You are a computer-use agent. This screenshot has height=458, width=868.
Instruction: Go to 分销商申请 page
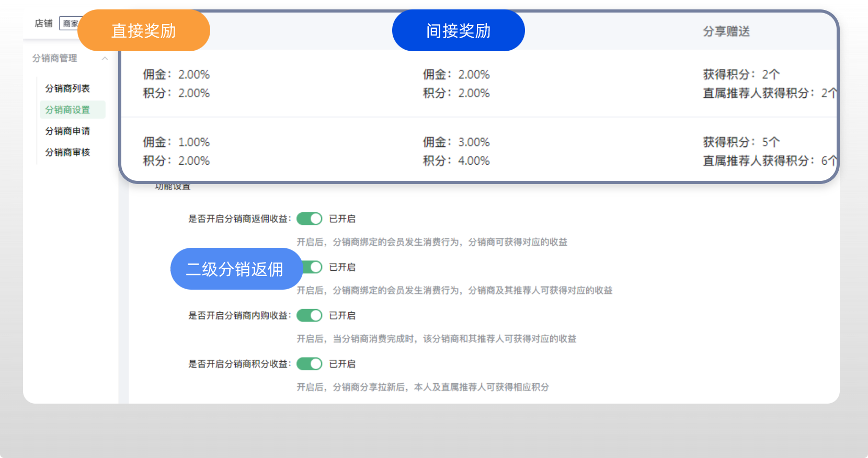coord(67,131)
